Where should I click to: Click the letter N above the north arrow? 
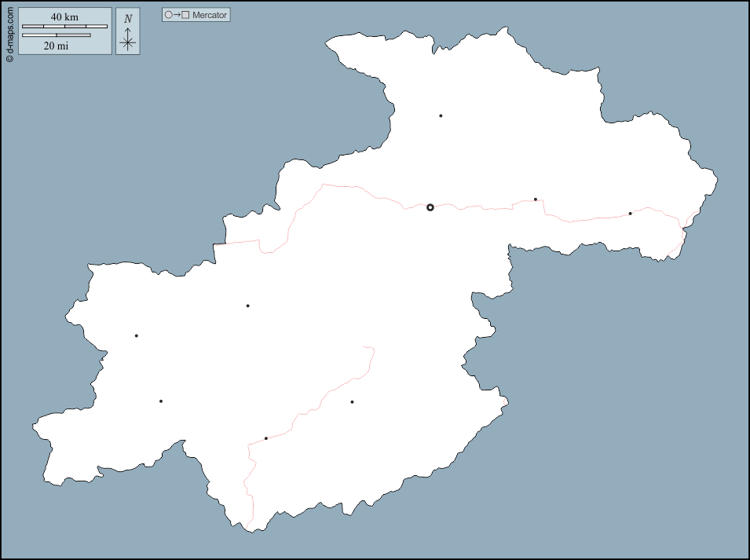click(x=128, y=19)
